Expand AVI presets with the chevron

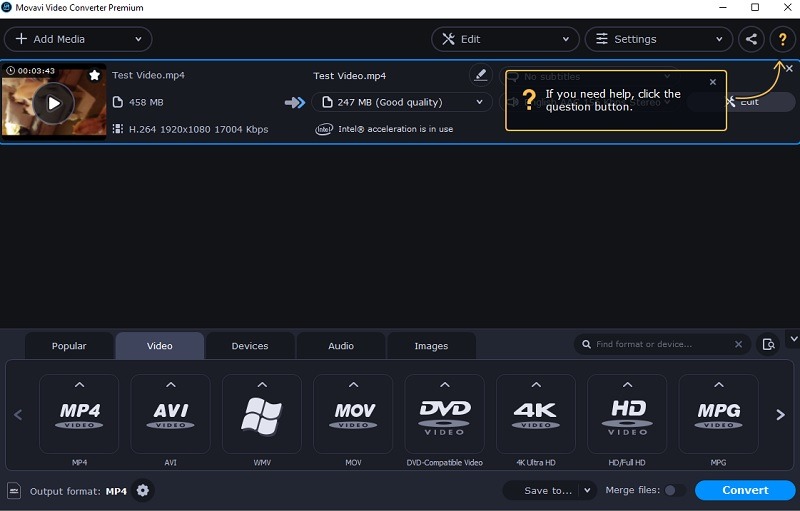pos(171,385)
